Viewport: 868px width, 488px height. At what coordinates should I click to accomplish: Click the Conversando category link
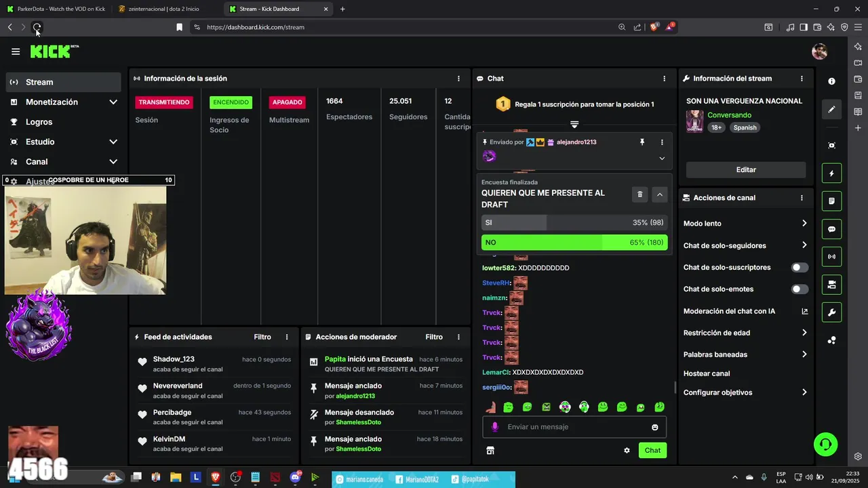(x=730, y=115)
